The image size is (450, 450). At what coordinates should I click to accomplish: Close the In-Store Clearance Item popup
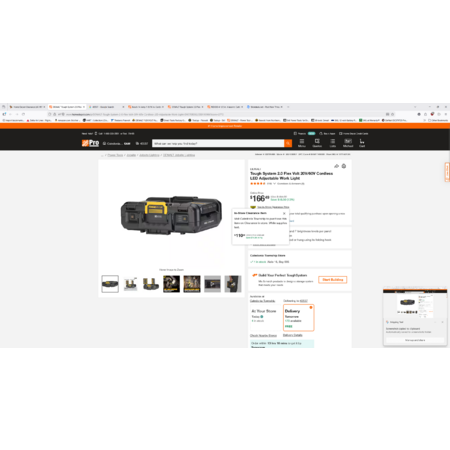coord(284,213)
